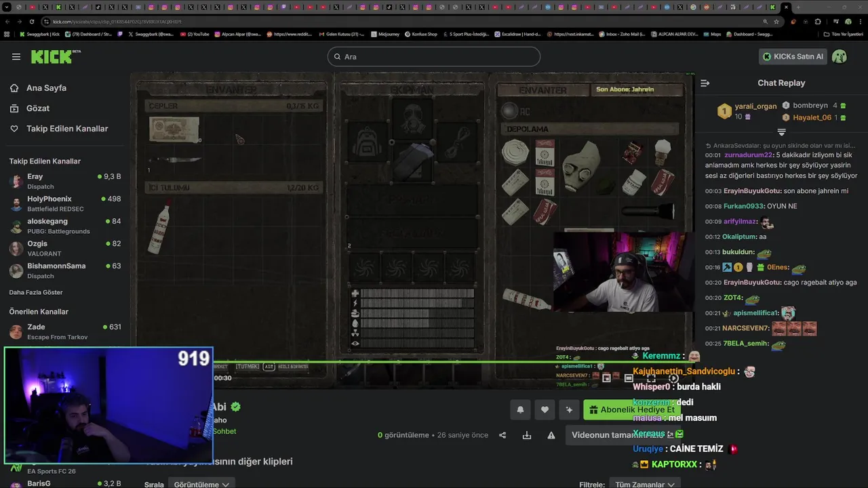Screen dimensions: 868x488
Task: Report the clip via warning icon
Action: pyautogui.click(x=551, y=435)
